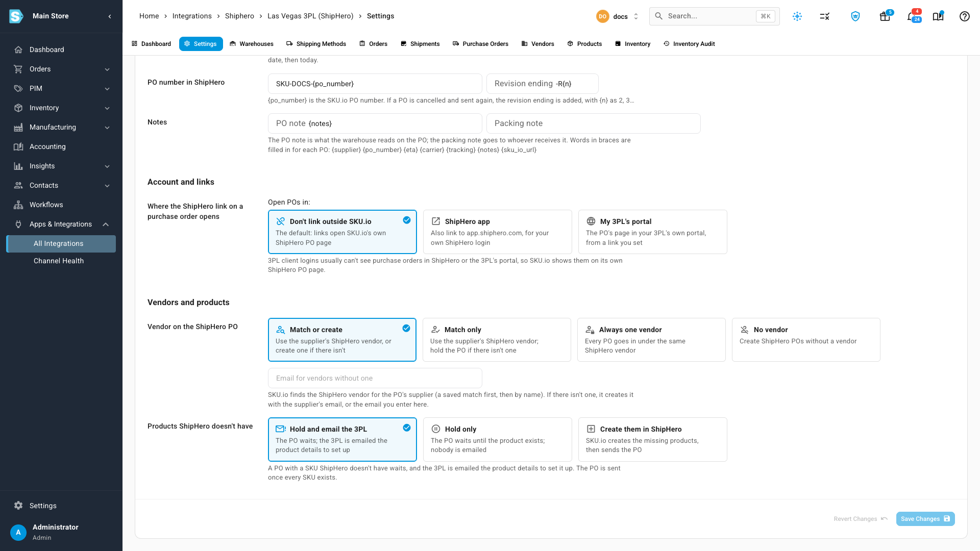Switch to the Warehouses tab
This screenshot has height=551, width=980.
pyautogui.click(x=252, y=44)
